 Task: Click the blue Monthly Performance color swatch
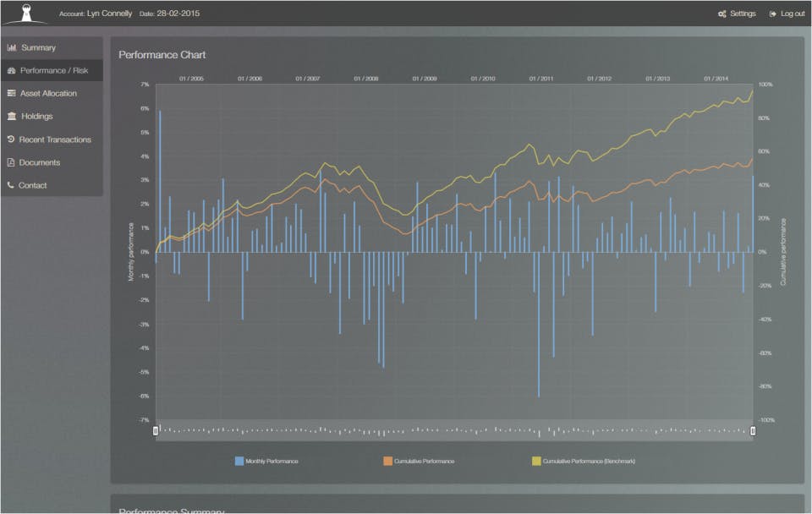tap(239, 462)
